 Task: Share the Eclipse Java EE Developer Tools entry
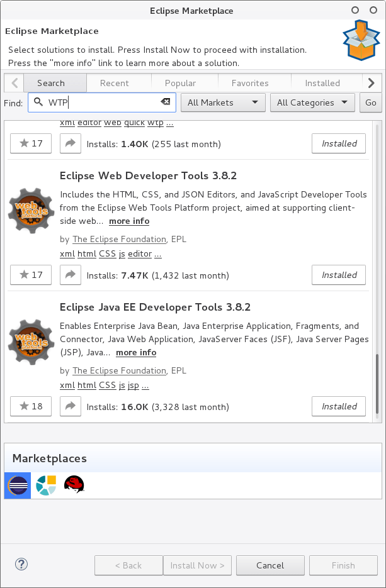(x=71, y=406)
